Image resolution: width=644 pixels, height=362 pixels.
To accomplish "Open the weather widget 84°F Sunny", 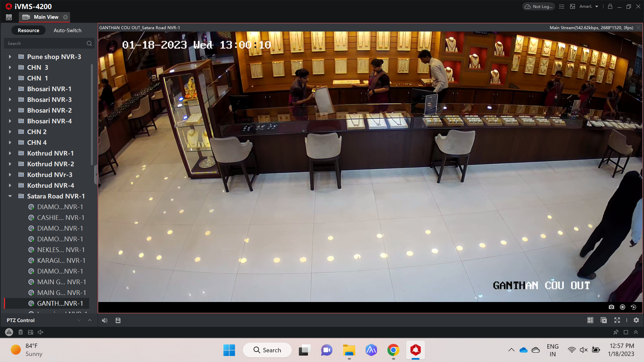I will tap(27, 350).
